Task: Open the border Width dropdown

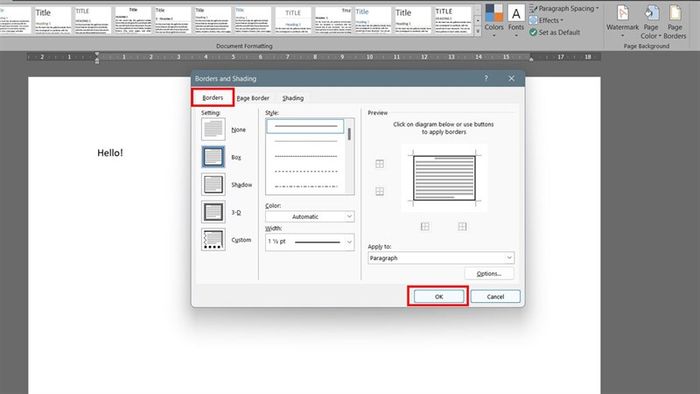Action: pyautogui.click(x=309, y=242)
